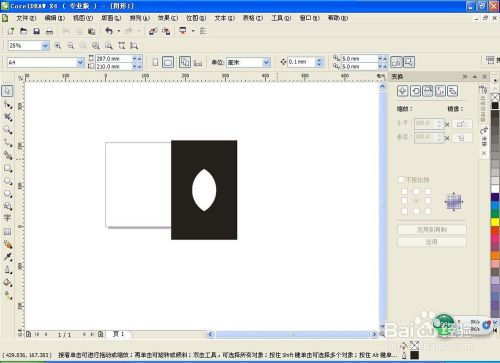Image resolution: width=500 pixels, height=363 pixels.
Task: Click the Paste icon
Action: pyautogui.click(x=91, y=31)
